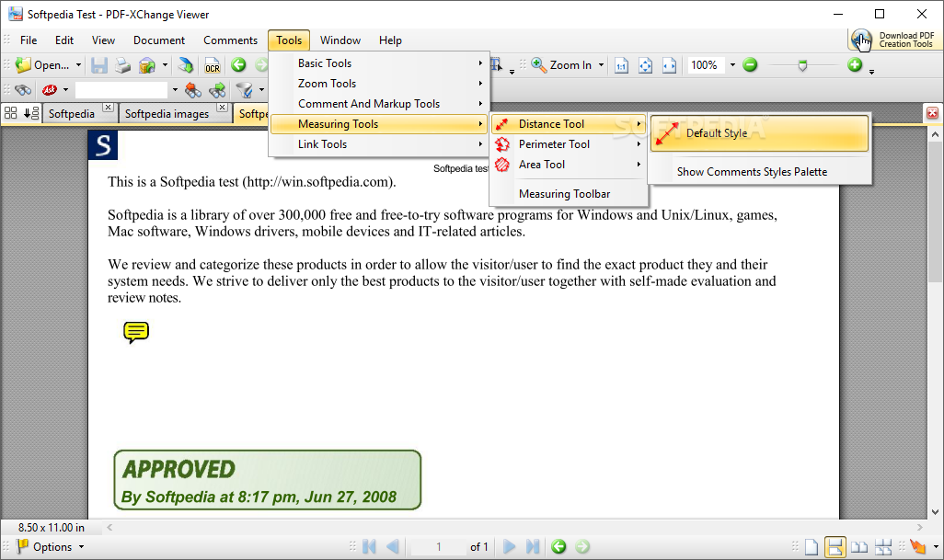This screenshot has height=560, width=944.
Task: Select facing pages layout
Action: (859, 547)
